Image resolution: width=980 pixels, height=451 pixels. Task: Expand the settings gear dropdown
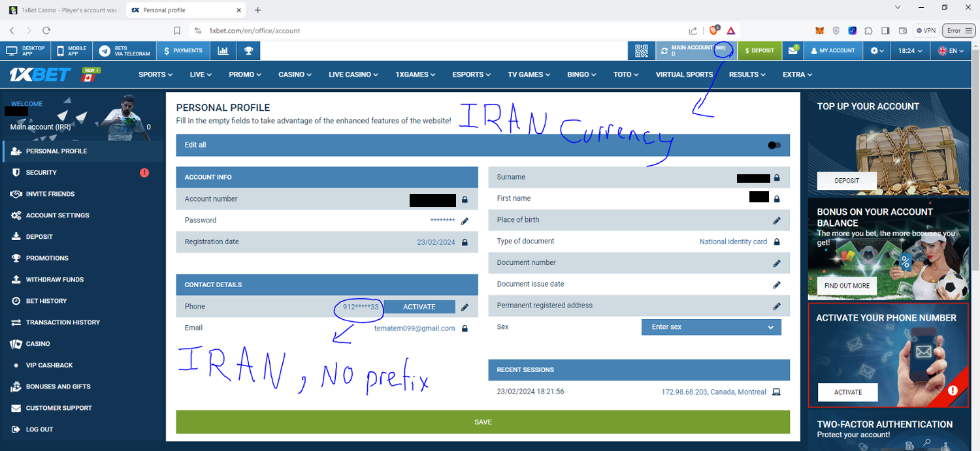877,50
